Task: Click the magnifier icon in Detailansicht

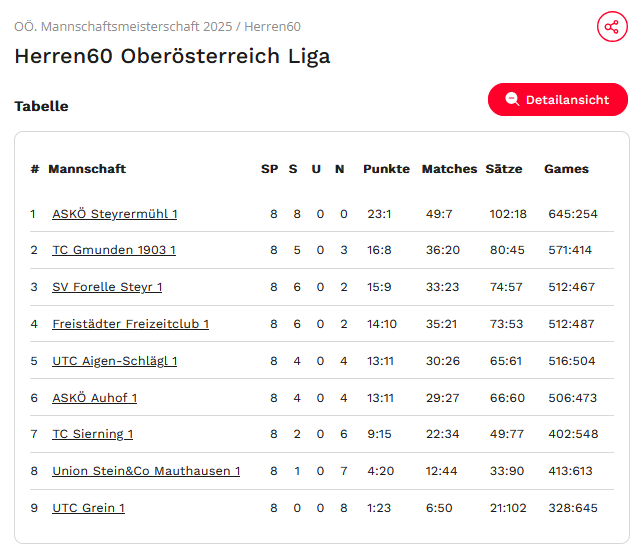Action: 512,99
